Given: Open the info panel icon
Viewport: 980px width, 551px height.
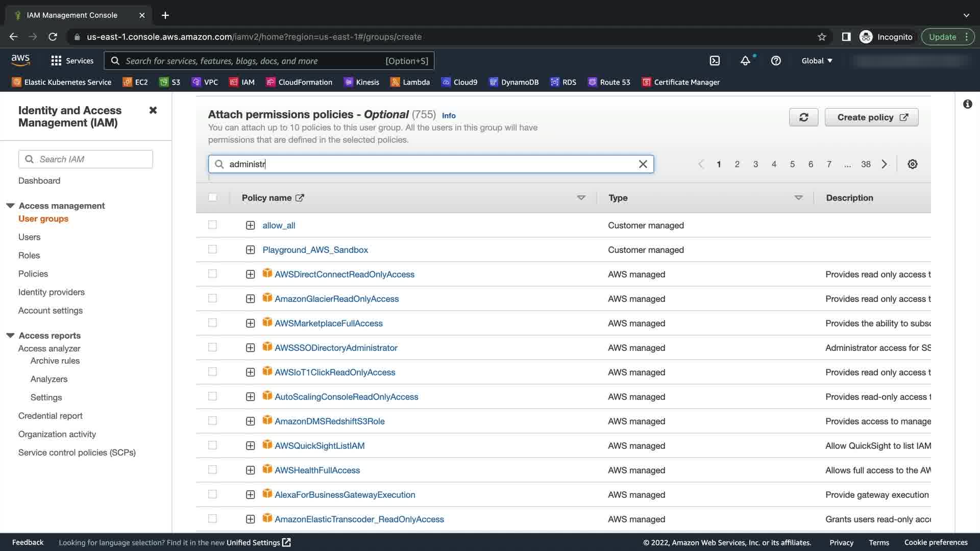Looking at the screenshot, I should coord(967,104).
